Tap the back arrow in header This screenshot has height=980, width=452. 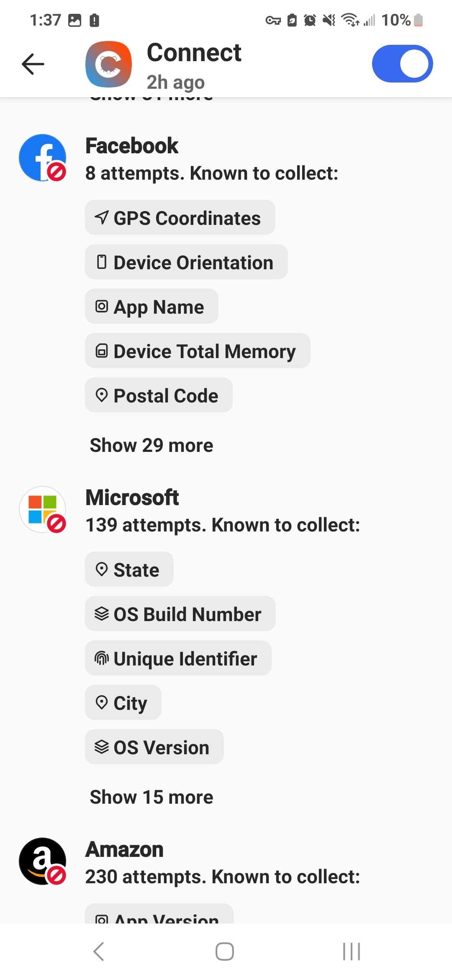[x=33, y=64]
